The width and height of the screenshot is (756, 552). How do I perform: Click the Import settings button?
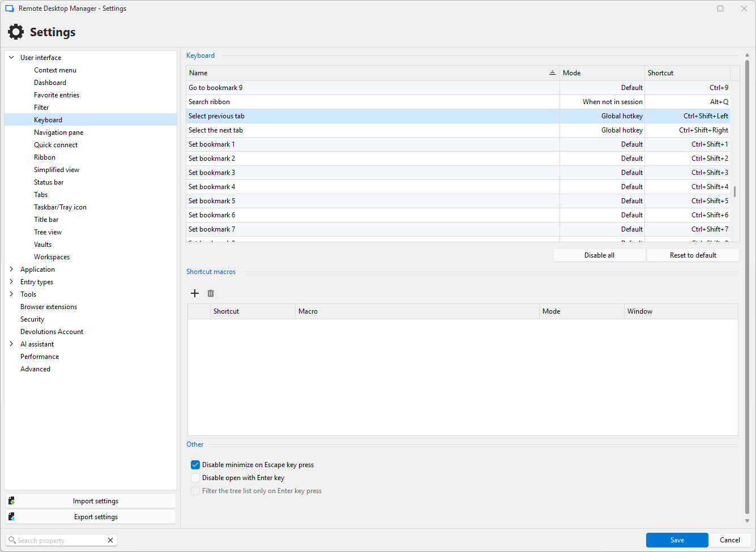(91, 501)
